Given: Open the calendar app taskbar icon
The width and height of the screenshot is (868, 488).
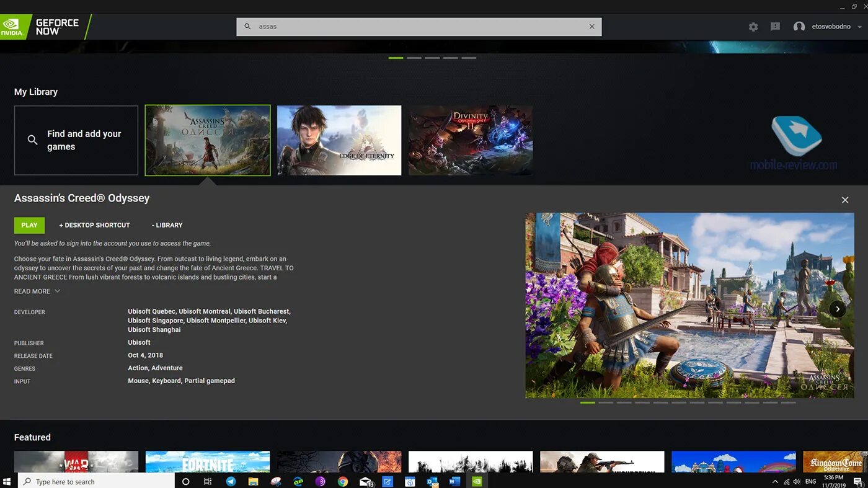Looking at the screenshot, I should coord(410,481).
